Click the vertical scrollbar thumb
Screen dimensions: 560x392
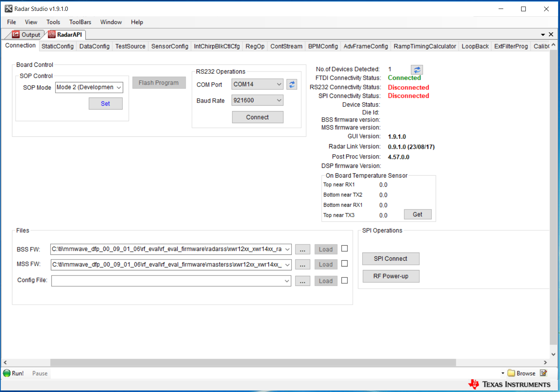(553, 197)
